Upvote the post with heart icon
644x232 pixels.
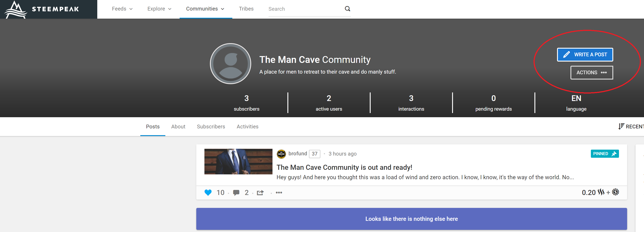tap(208, 193)
